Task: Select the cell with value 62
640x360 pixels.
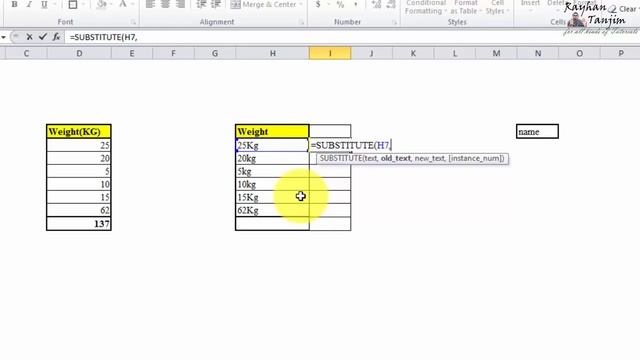Action: (79, 210)
